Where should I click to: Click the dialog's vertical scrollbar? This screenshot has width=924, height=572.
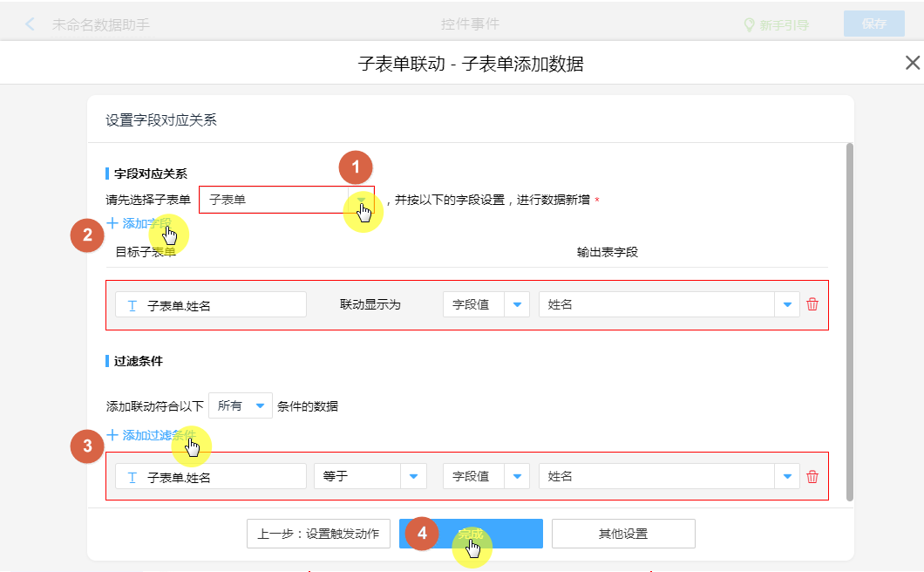tap(849, 323)
